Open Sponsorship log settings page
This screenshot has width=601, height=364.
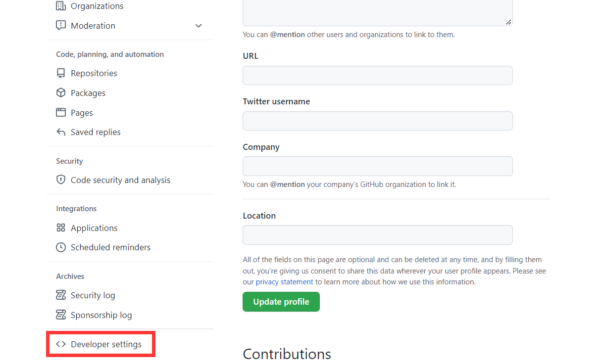point(101,315)
